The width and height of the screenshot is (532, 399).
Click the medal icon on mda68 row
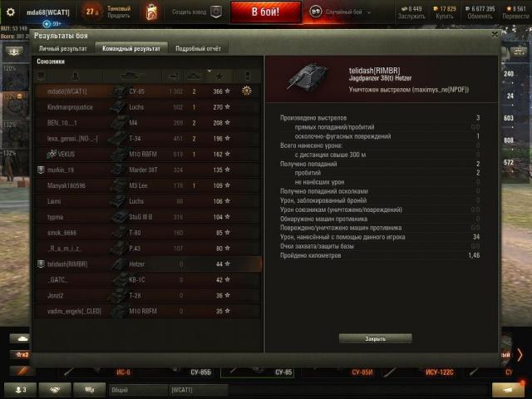click(x=247, y=91)
